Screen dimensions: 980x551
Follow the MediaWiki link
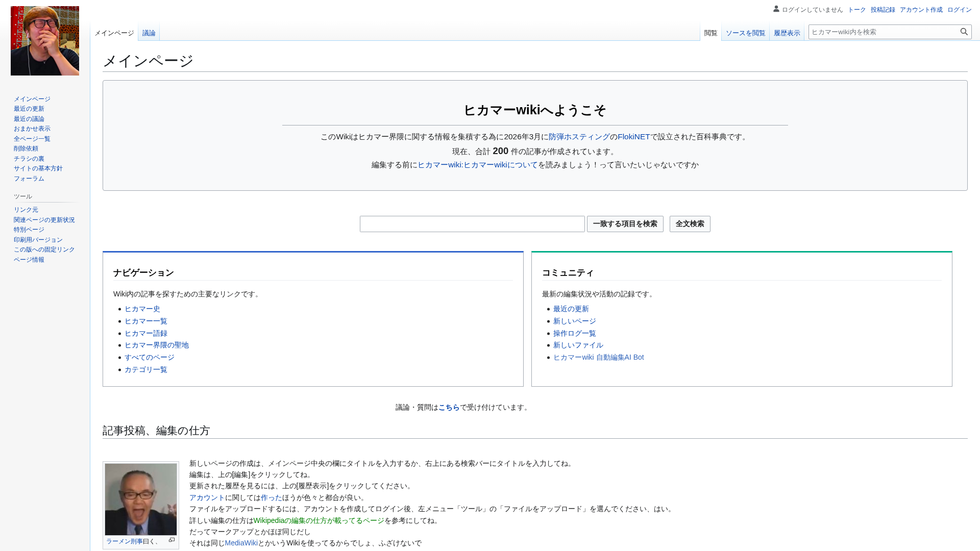coord(241,543)
